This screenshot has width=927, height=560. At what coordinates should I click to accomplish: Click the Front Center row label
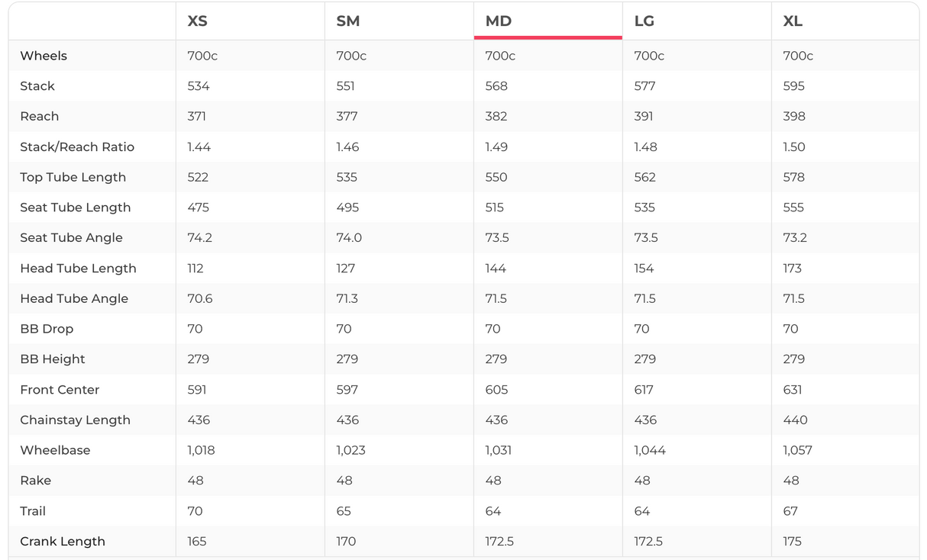60,389
